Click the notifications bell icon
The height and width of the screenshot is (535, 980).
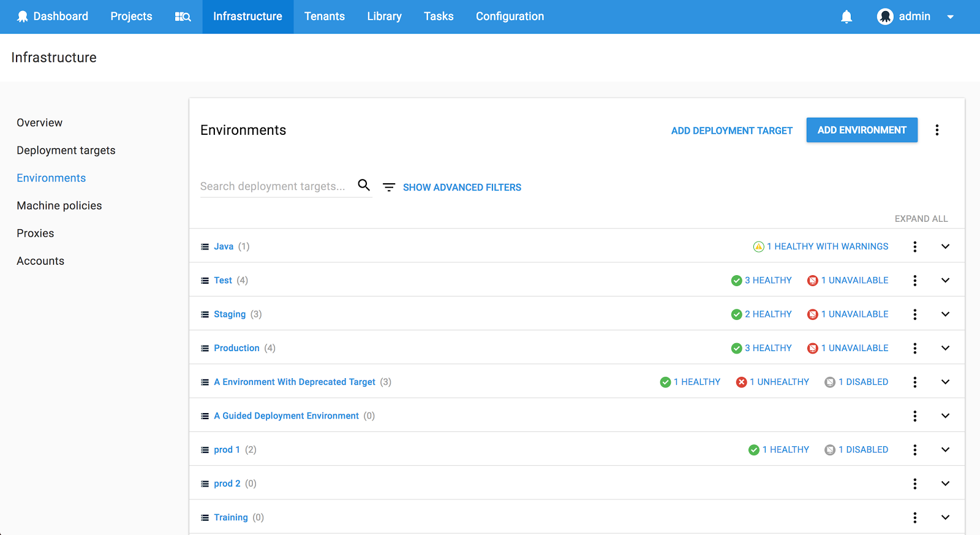click(x=846, y=17)
